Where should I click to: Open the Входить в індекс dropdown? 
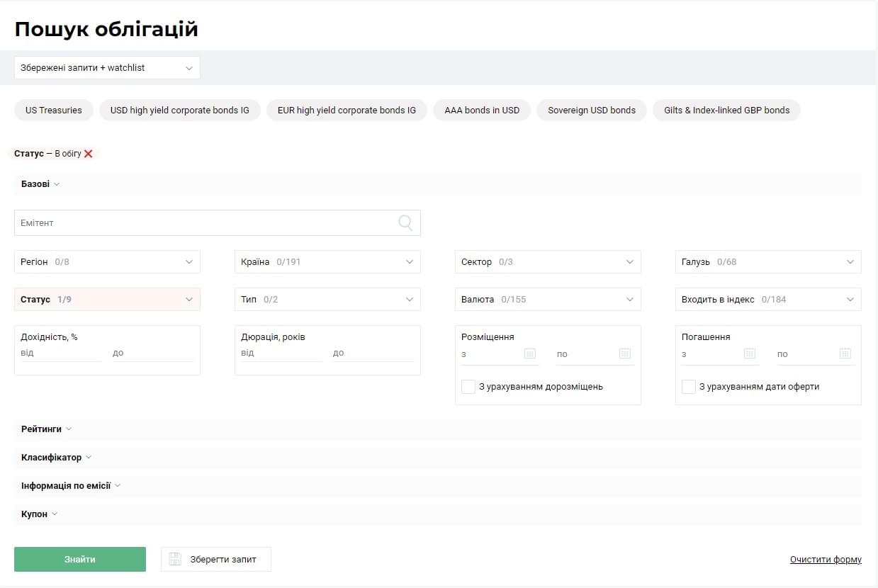[x=768, y=300]
